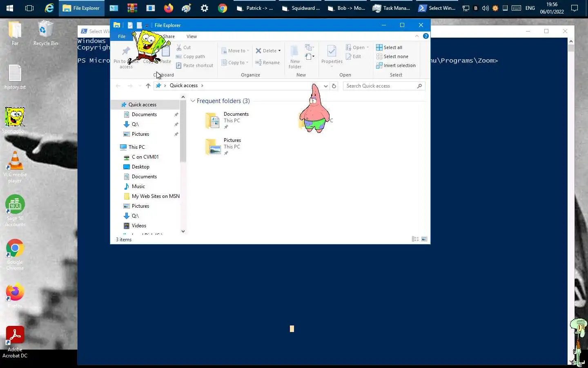Click Select all in the ribbon

389,47
